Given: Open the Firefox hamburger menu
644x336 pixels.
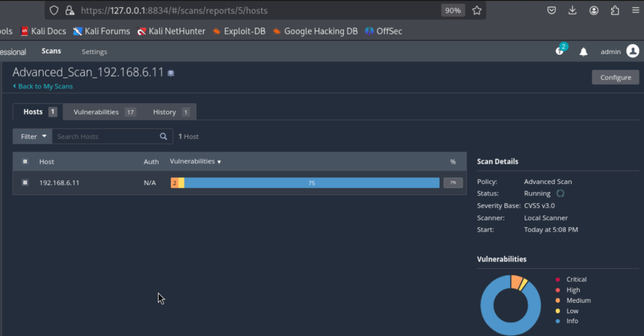Looking at the screenshot, I should coord(635,10).
